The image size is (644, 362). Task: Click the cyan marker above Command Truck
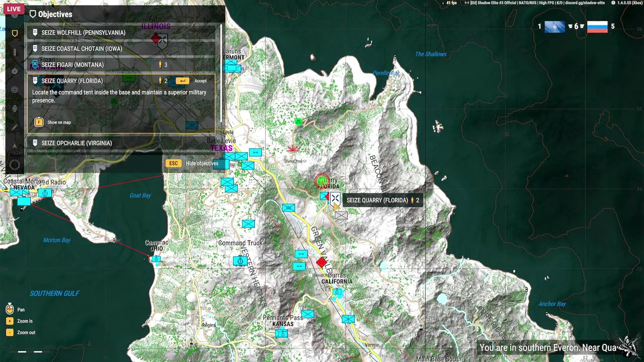(x=248, y=224)
